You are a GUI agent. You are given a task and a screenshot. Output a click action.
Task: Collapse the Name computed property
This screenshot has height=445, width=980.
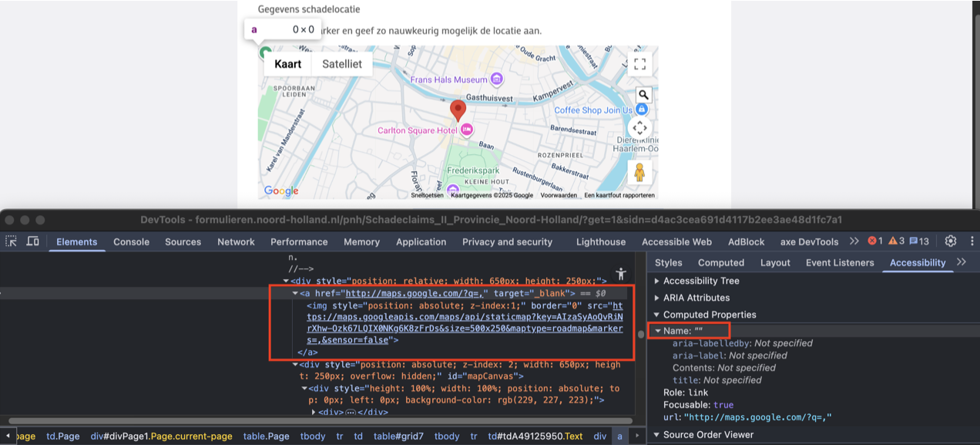tap(657, 331)
